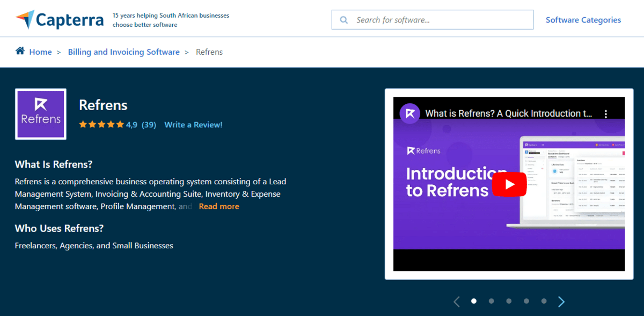The image size is (644, 316).
Task: Play the Refrens introduction video
Action: pyautogui.click(x=509, y=184)
